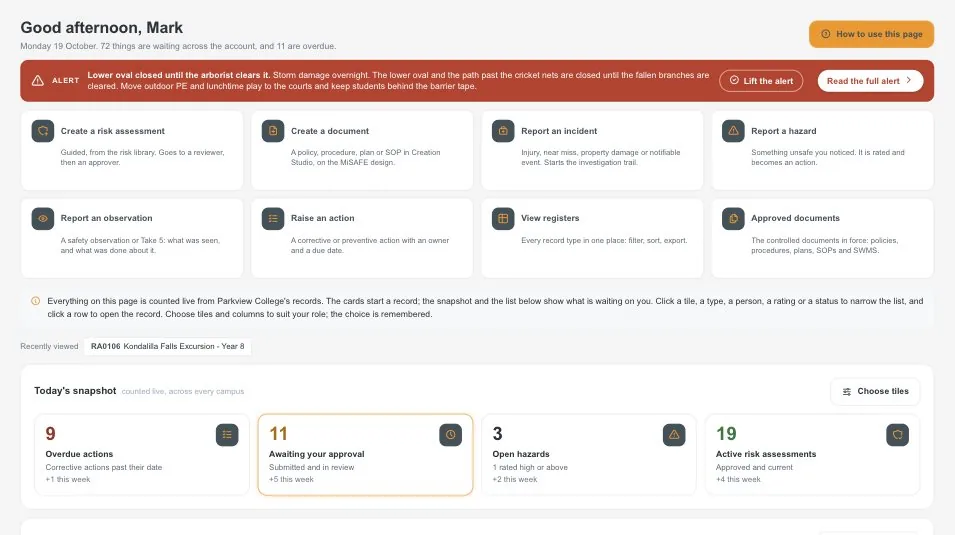Click the chevron on Read the full alert

(909, 80)
